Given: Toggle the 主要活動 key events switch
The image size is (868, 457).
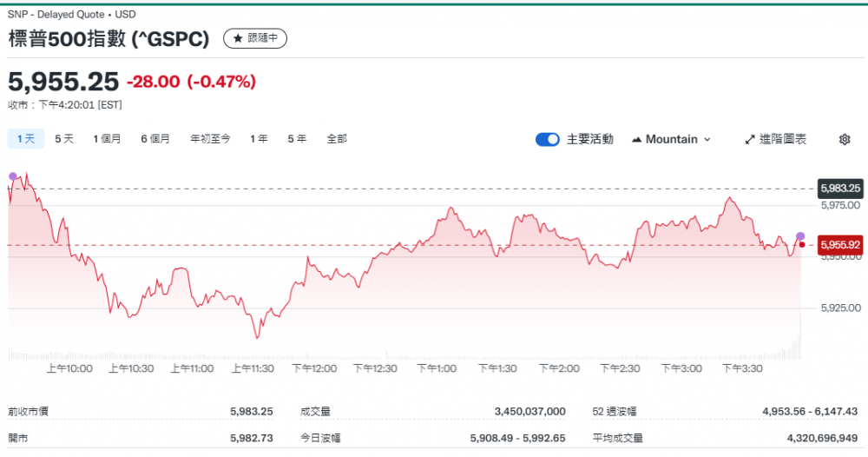Looking at the screenshot, I should pos(548,139).
